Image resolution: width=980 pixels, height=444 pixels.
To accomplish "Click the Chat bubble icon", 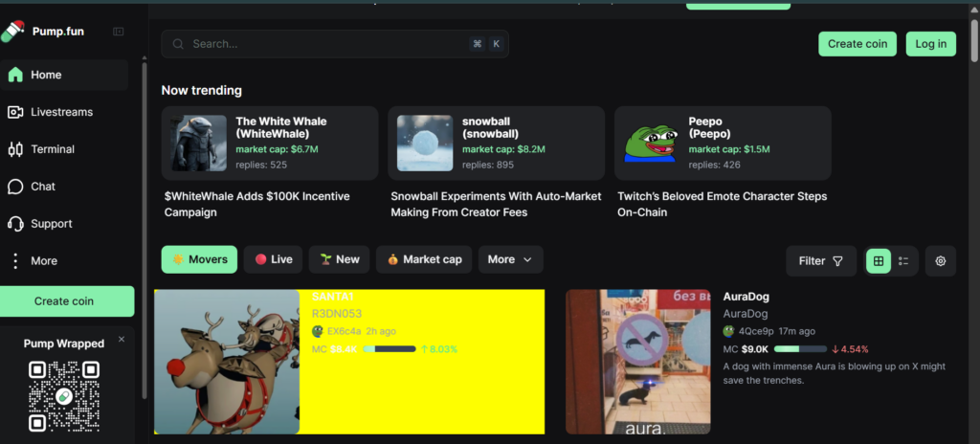I will pos(15,187).
